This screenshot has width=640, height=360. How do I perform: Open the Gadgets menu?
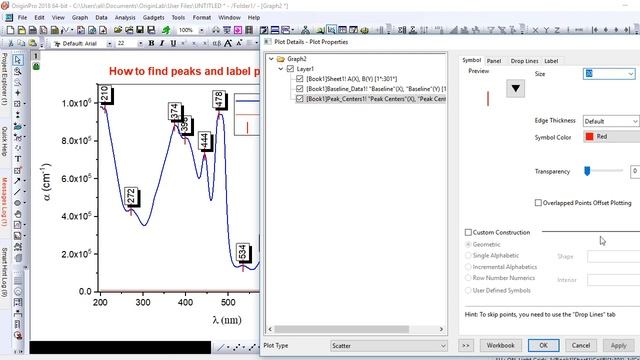tap(153, 18)
